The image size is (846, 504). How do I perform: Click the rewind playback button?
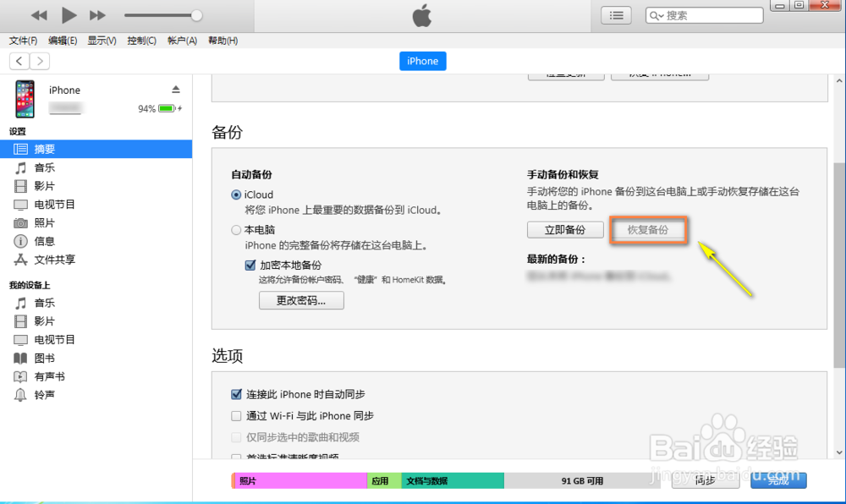click(39, 15)
